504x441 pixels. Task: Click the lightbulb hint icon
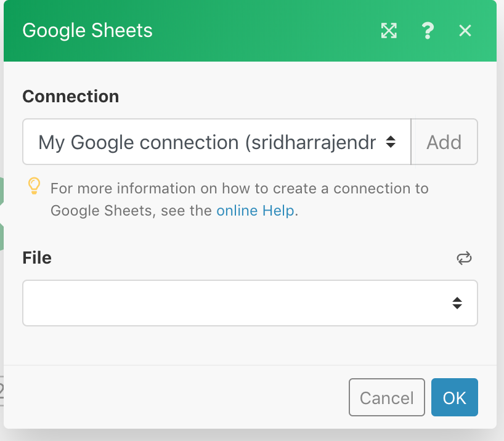pos(34,186)
